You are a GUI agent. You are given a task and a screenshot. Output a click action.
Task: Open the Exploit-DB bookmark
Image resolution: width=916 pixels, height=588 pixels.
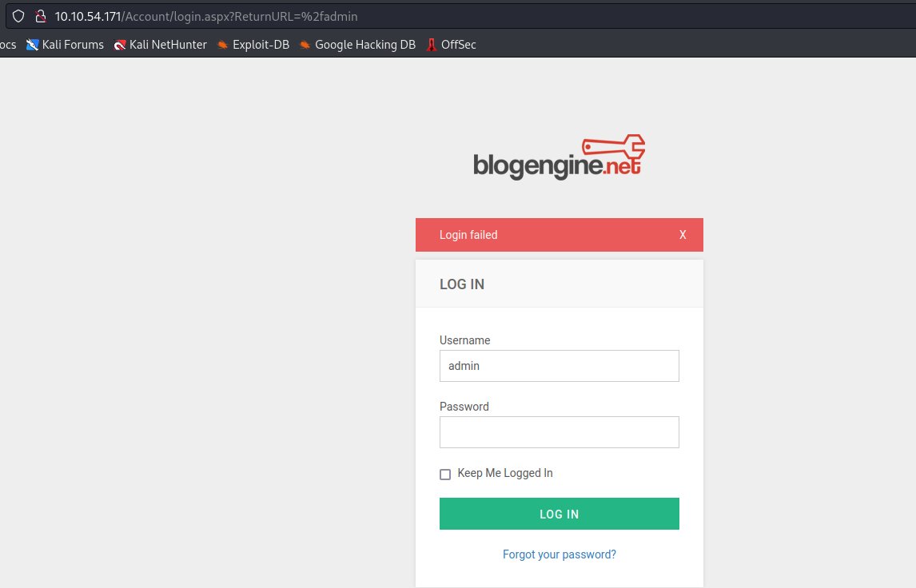coord(253,45)
